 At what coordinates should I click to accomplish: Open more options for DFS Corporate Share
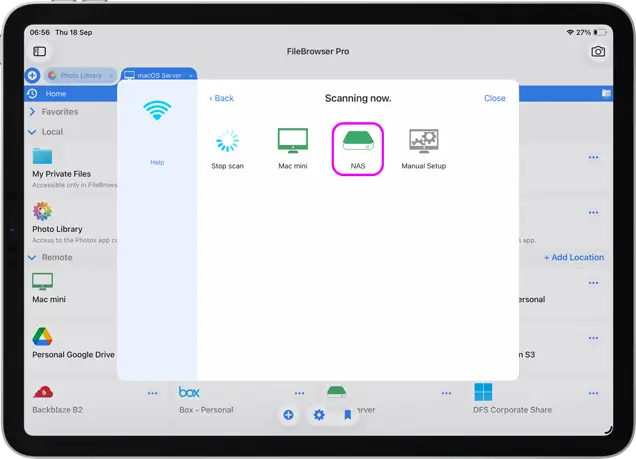(x=593, y=393)
